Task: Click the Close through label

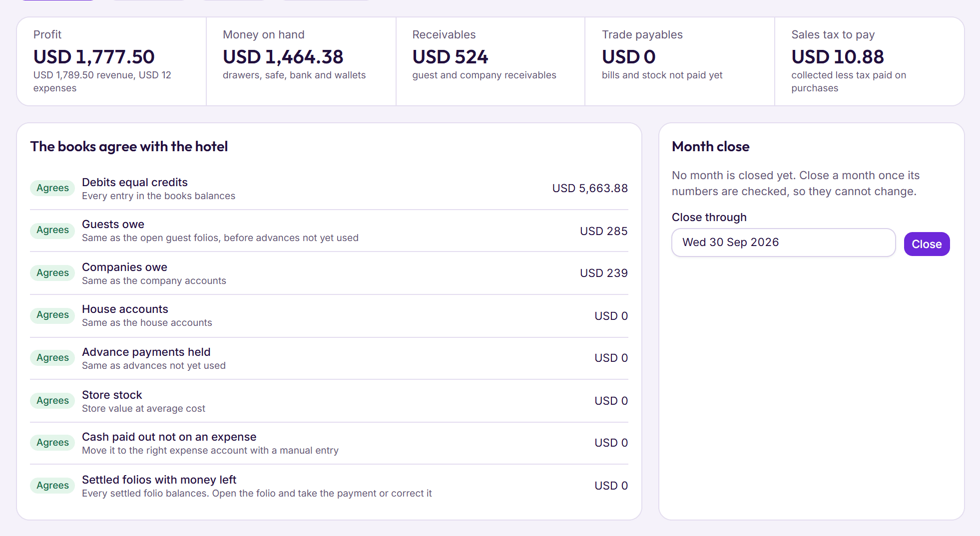Action: point(709,217)
